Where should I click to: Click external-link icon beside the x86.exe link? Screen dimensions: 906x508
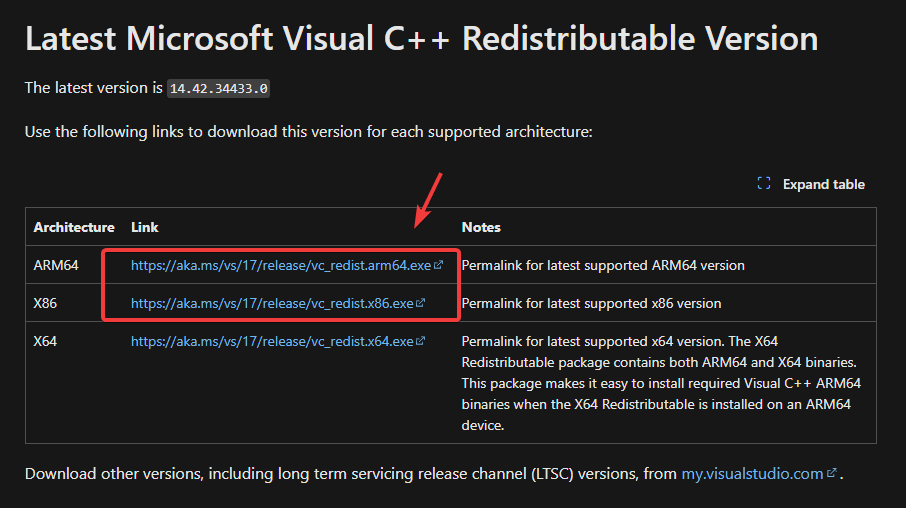(421, 303)
